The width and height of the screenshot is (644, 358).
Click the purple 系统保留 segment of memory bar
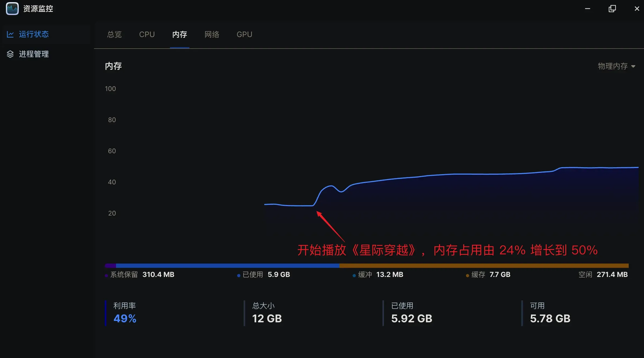point(110,266)
